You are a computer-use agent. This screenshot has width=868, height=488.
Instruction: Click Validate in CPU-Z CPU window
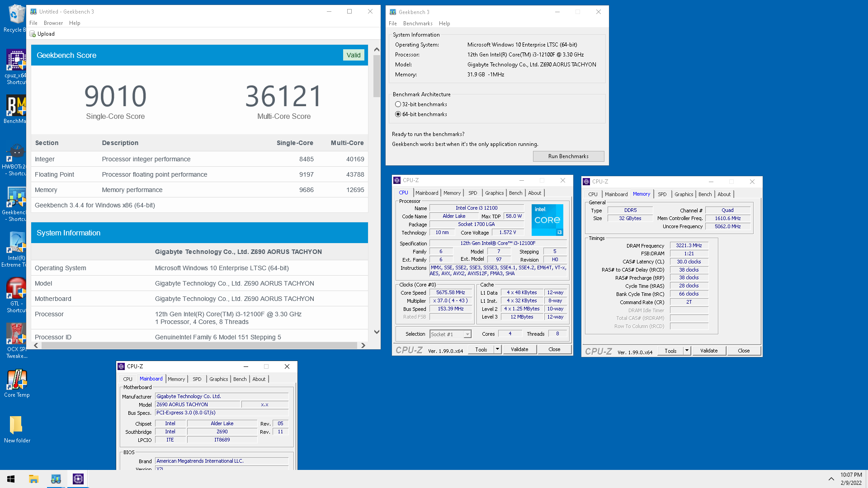(x=519, y=349)
